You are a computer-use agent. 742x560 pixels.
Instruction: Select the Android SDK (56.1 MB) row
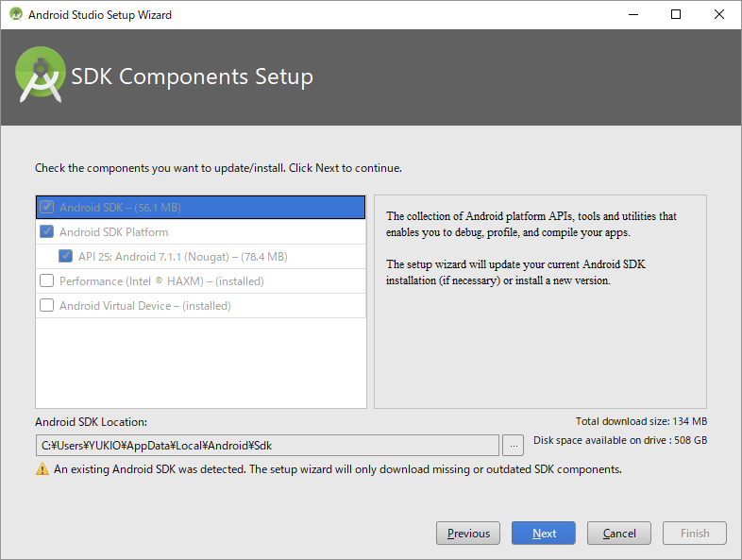click(121, 208)
